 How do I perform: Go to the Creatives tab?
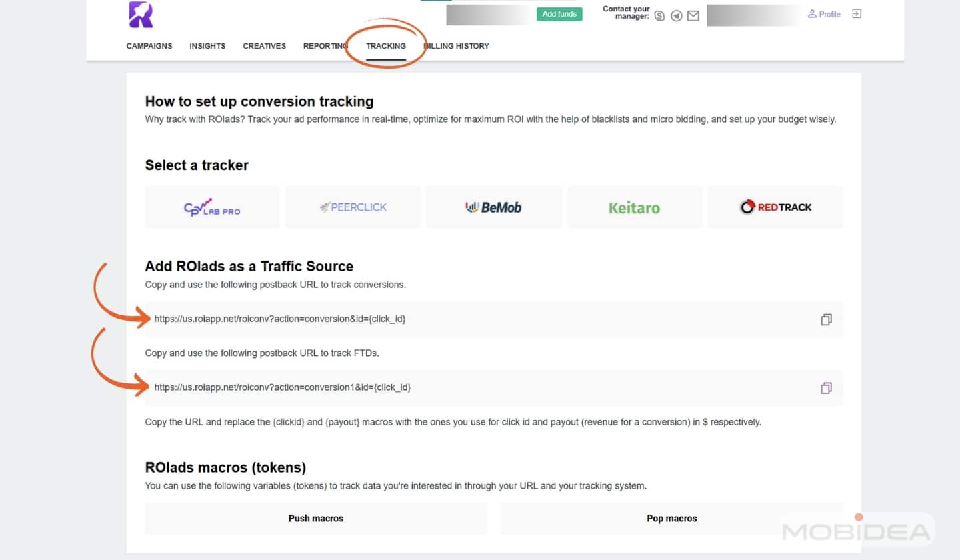(x=264, y=46)
